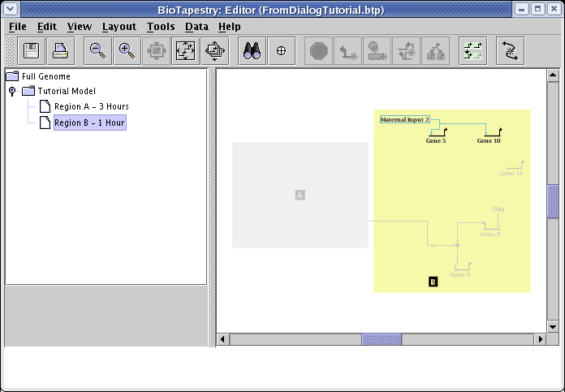
Task: Click the Save floppy disk icon
Action: (x=32, y=50)
